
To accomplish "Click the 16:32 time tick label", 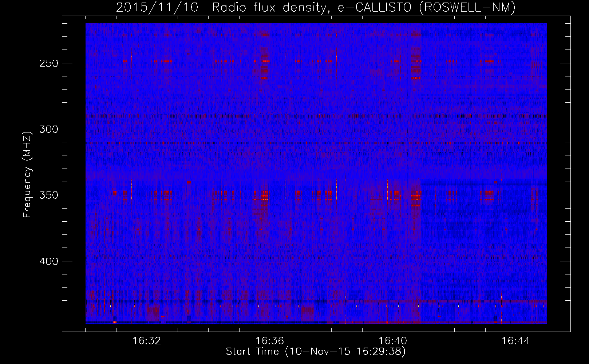I will (147, 341).
